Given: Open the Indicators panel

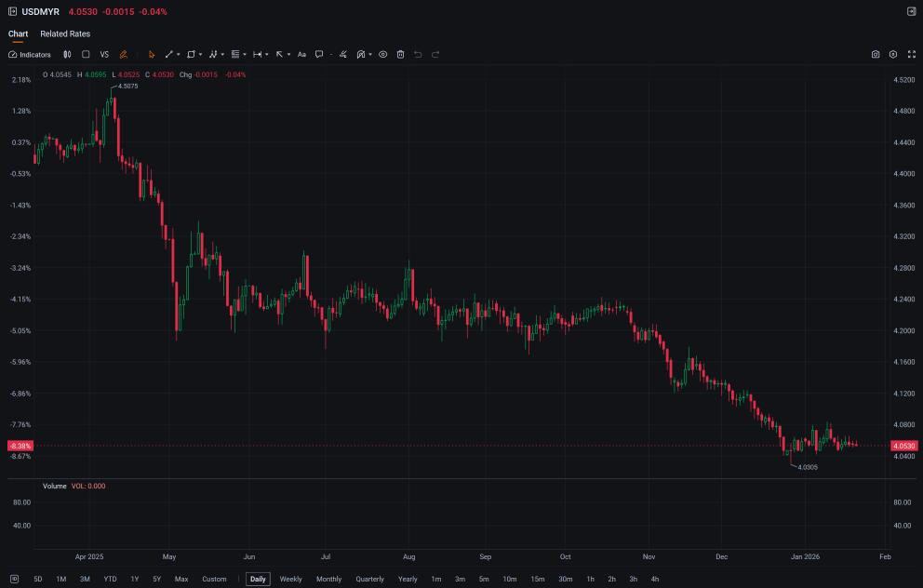Looking at the screenshot, I should click(30, 55).
